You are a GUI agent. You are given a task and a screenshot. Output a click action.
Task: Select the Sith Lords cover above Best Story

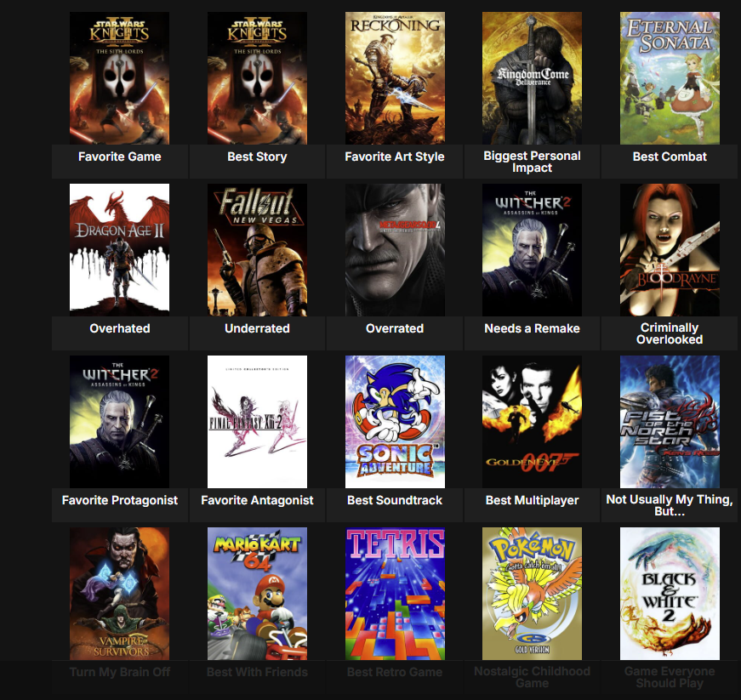click(x=257, y=78)
